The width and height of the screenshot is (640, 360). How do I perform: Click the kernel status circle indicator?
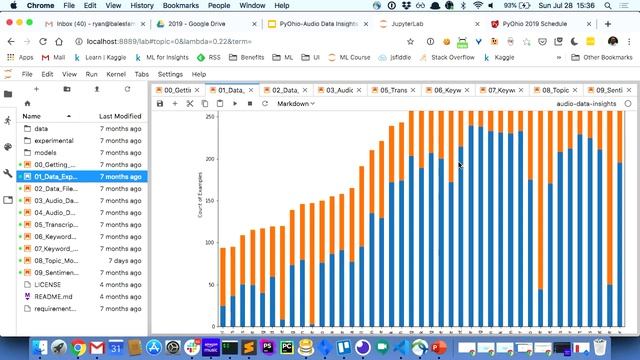click(x=628, y=104)
